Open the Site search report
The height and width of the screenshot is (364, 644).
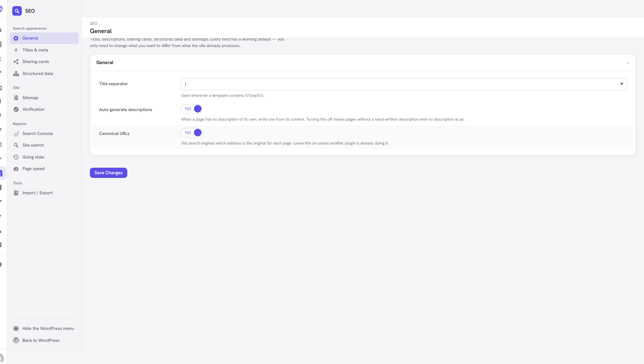pos(44,145)
